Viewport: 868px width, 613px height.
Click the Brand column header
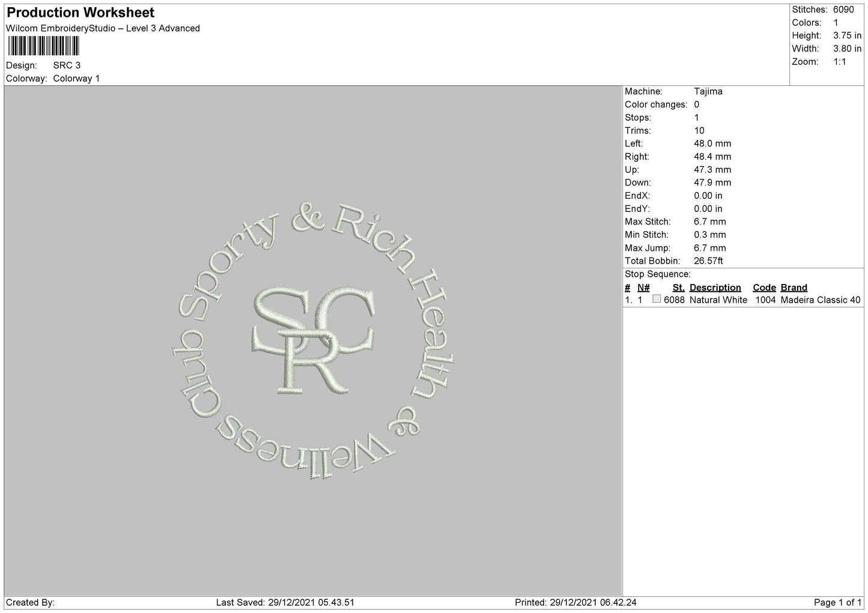pyautogui.click(x=794, y=288)
